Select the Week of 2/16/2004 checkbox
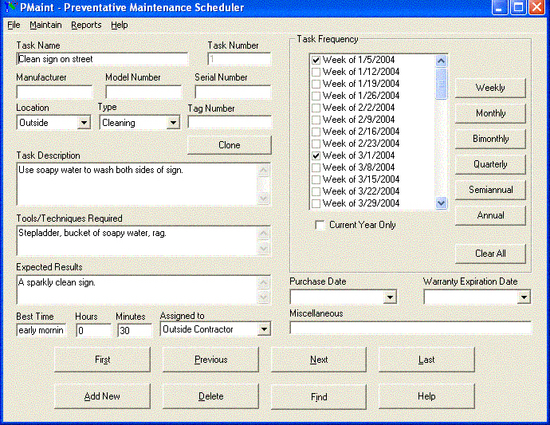 coord(316,131)
